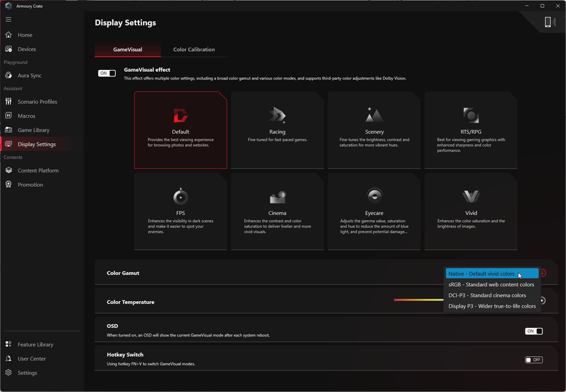Click the Aura Sync icon
This screenshot has height=392, width=566.
click(8, 75)
